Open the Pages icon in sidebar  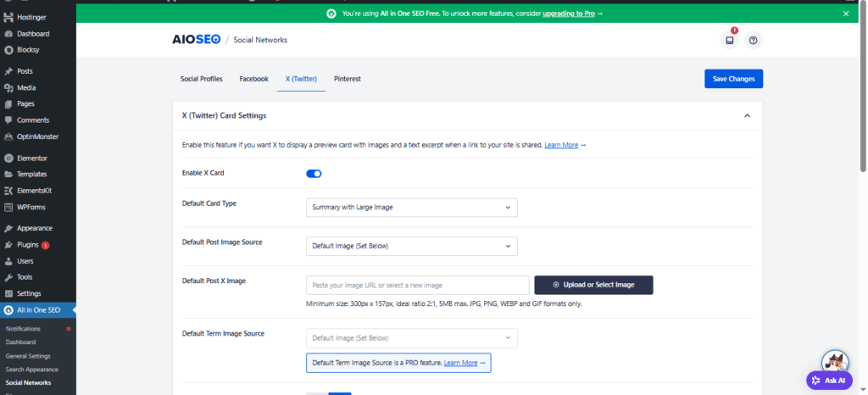pos(8,104)
